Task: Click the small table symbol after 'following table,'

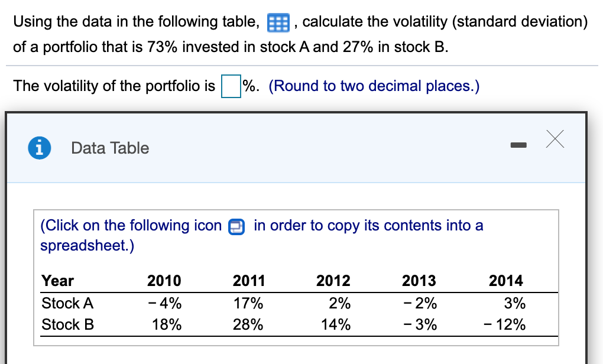Action: [278, 21]
